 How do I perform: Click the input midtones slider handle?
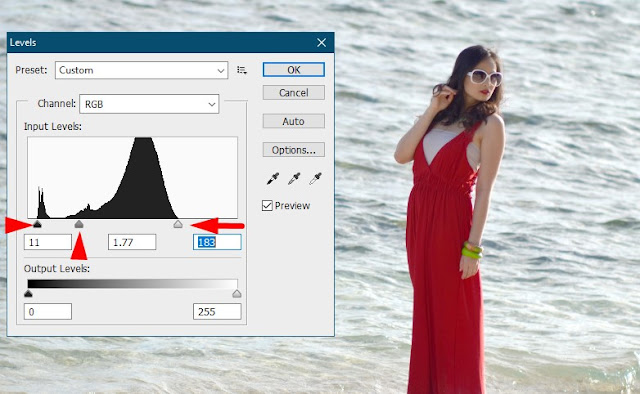[x=79, y=224]
